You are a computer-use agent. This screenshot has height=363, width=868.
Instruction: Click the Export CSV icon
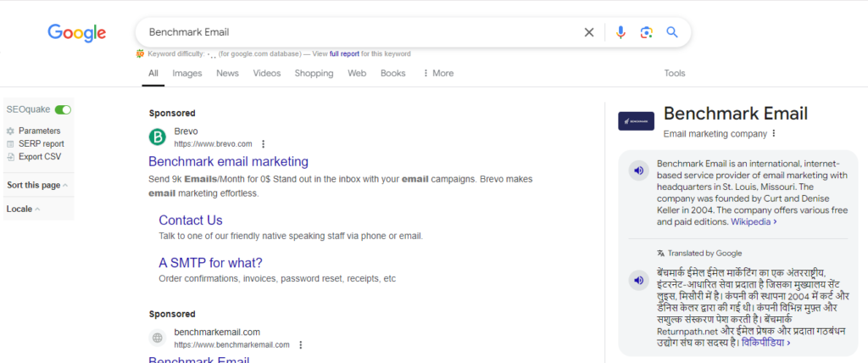click(x=10, y=157)
